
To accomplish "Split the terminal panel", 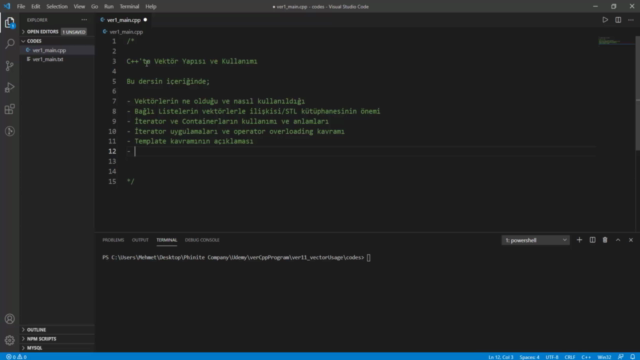I will coord(592,240).
